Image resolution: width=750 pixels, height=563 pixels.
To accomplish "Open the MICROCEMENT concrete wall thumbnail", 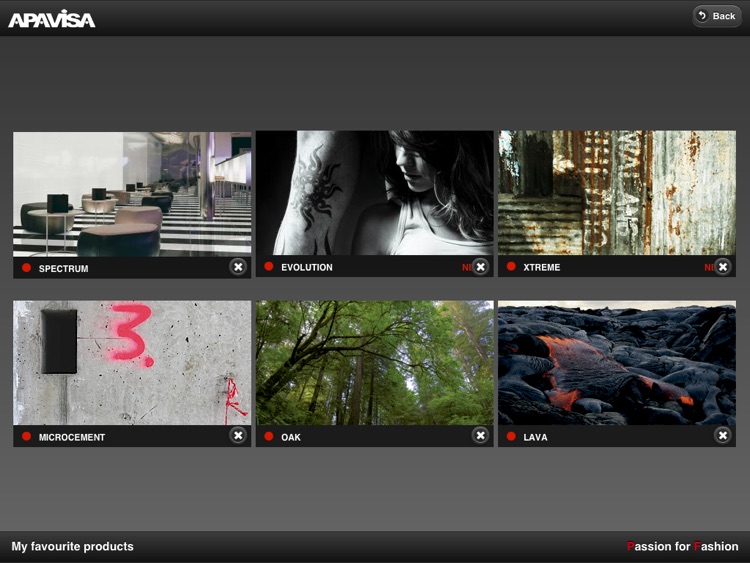I will click(x=132, y=363).
